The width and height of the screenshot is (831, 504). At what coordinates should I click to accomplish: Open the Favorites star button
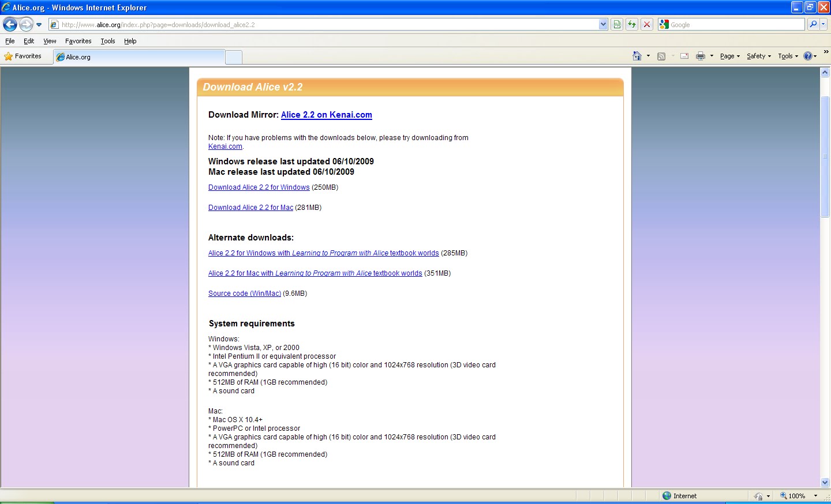coord(23,56)
